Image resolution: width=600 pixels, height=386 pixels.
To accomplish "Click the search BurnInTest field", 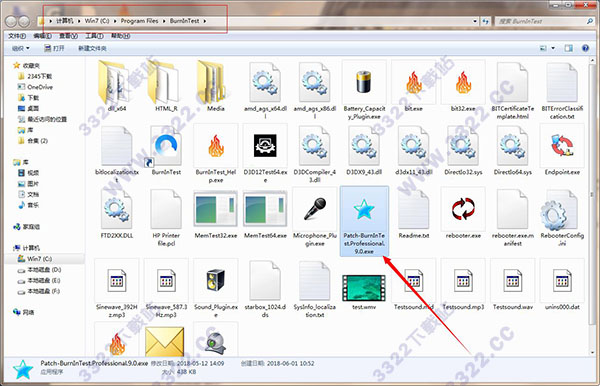I will tap(544, 21).
